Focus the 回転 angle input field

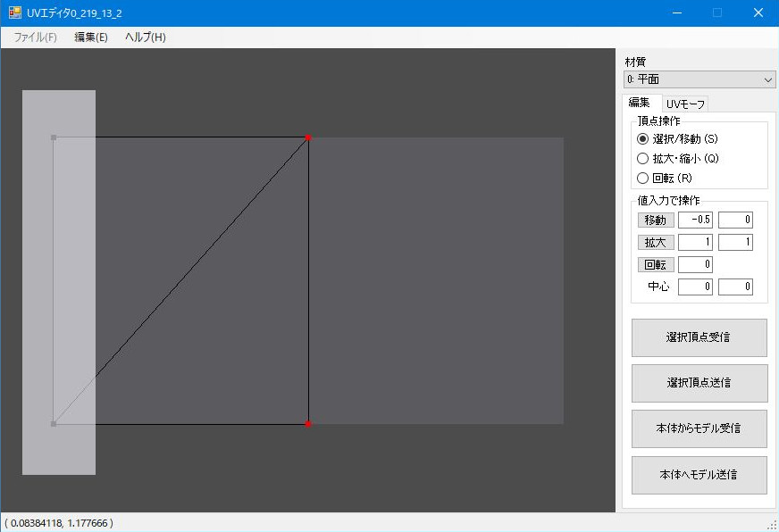[695, 264]
